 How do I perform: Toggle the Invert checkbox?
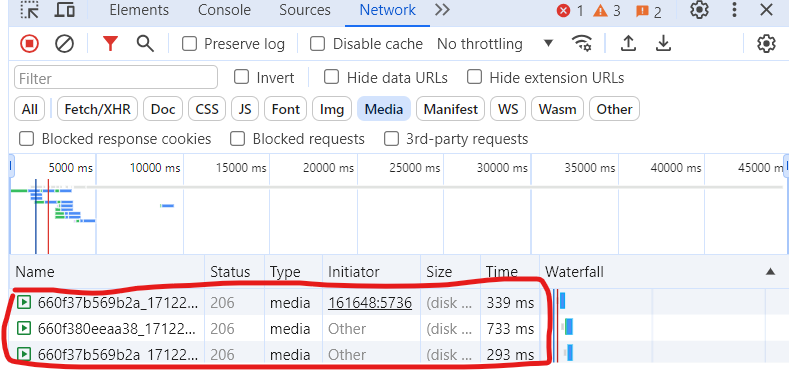click(x=242, y=78)
